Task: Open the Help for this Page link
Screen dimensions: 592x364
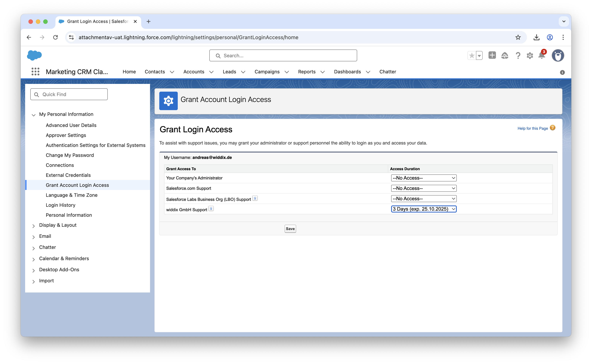Action: (532, 128)
